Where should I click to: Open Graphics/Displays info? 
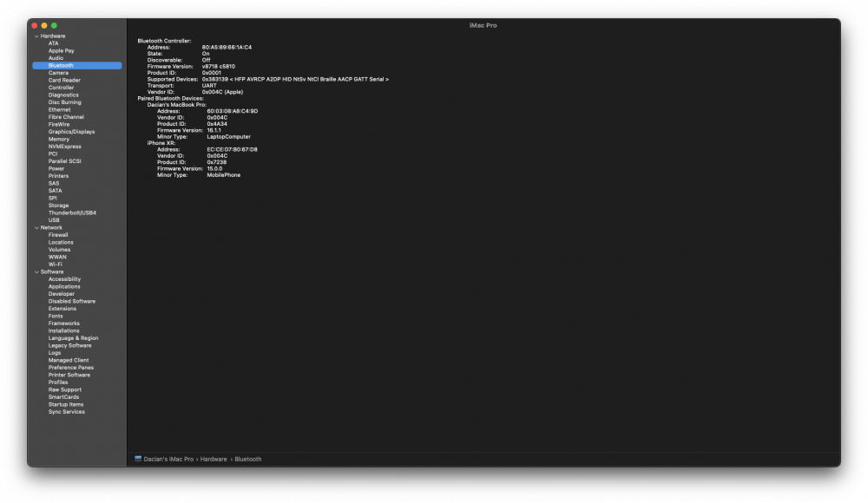[71, 132]
